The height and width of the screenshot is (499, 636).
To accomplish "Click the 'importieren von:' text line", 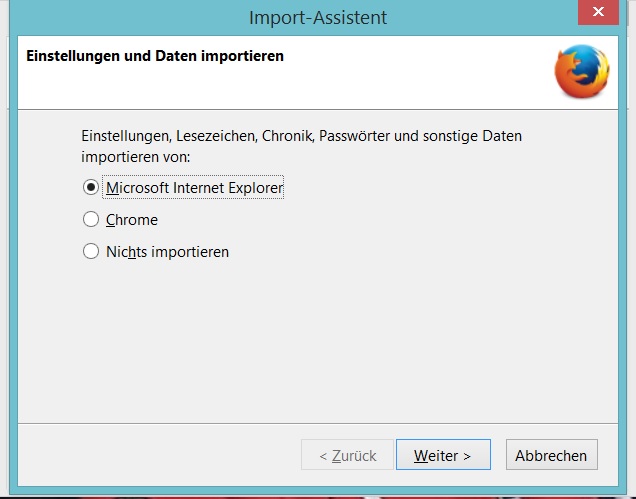I will coord(136,157).
